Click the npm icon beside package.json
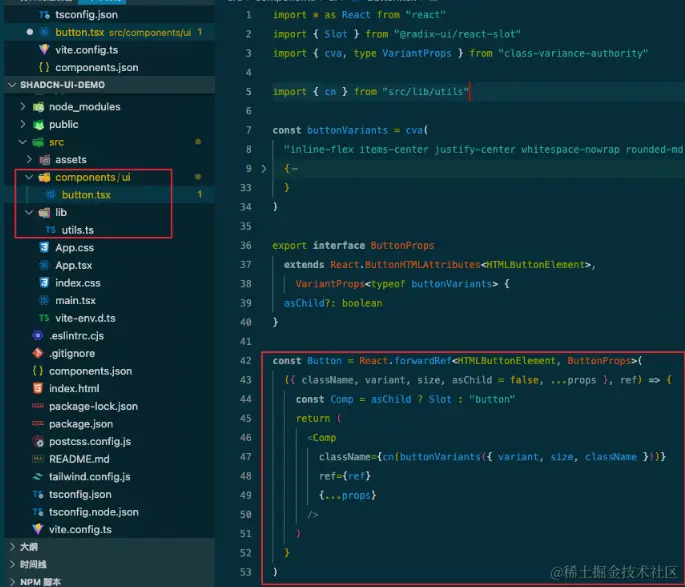 point(38,424)
